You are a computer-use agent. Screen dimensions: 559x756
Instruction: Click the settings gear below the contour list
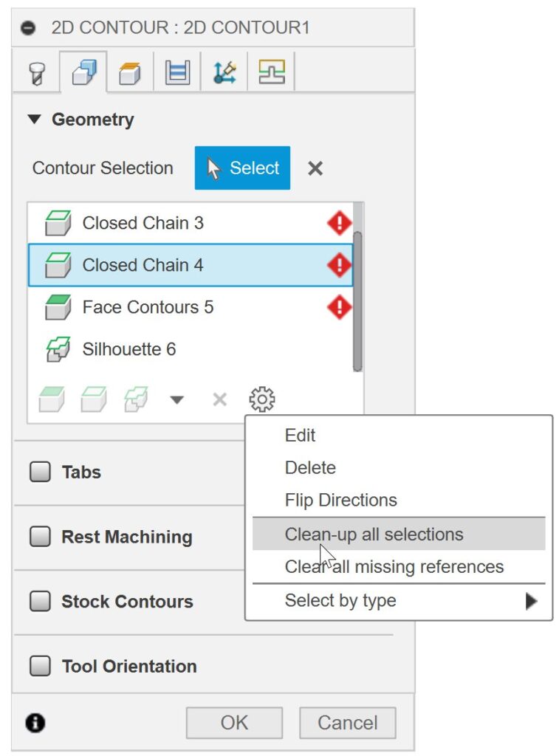tap(262, 400)
